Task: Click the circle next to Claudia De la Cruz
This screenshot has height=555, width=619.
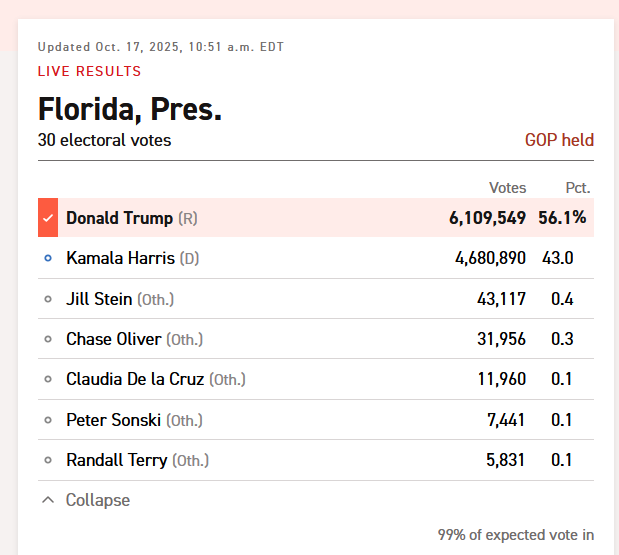Action: tap(48, 379)
